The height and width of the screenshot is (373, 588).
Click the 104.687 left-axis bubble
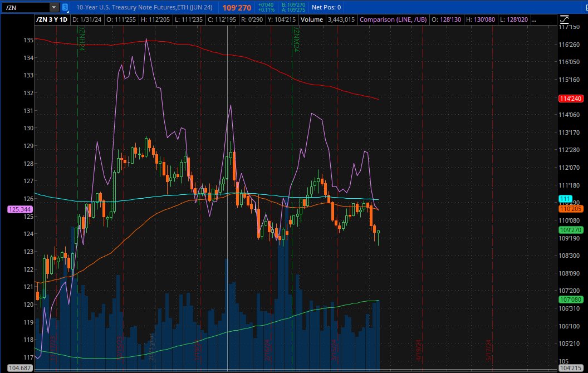[x=20, y=368]
